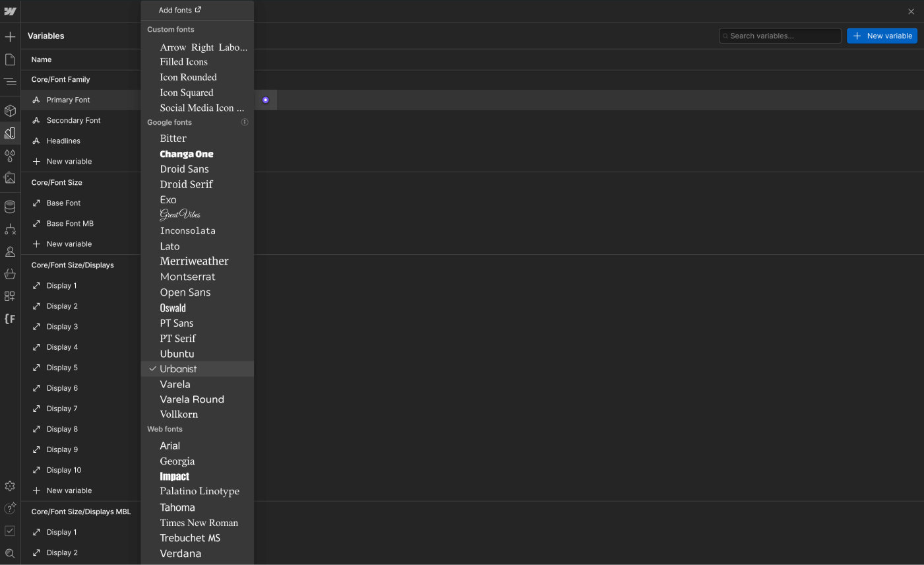
Task: Focus the Search variables field
Action: pos(780,36)
